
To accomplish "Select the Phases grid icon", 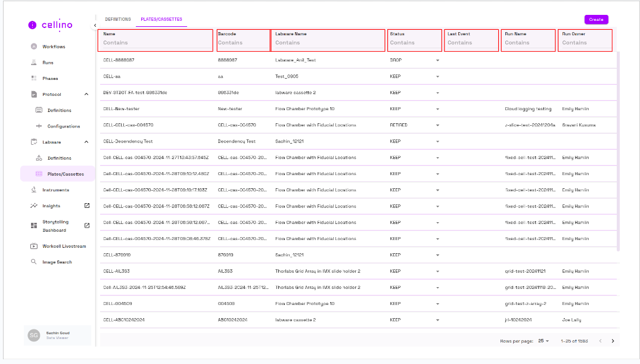I will coord(34,79).
